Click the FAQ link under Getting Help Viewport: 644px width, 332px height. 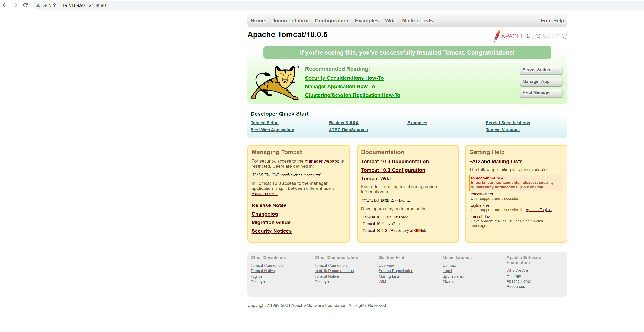click(x=474, y=161)
